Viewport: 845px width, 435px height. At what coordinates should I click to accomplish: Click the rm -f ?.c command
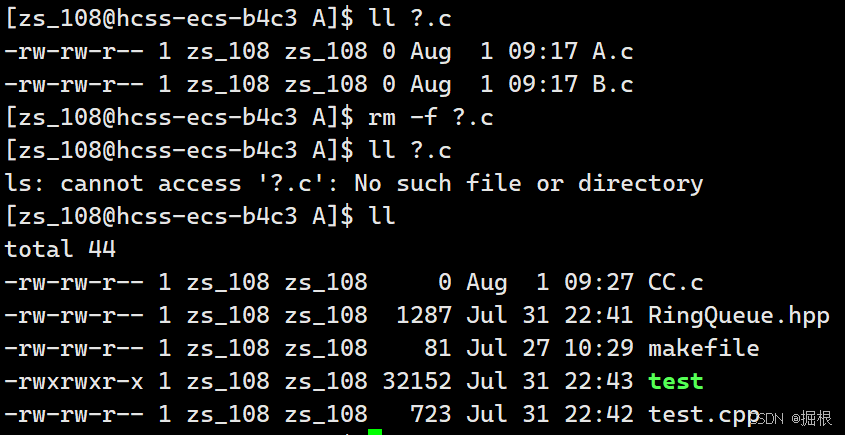pos(431,118)
